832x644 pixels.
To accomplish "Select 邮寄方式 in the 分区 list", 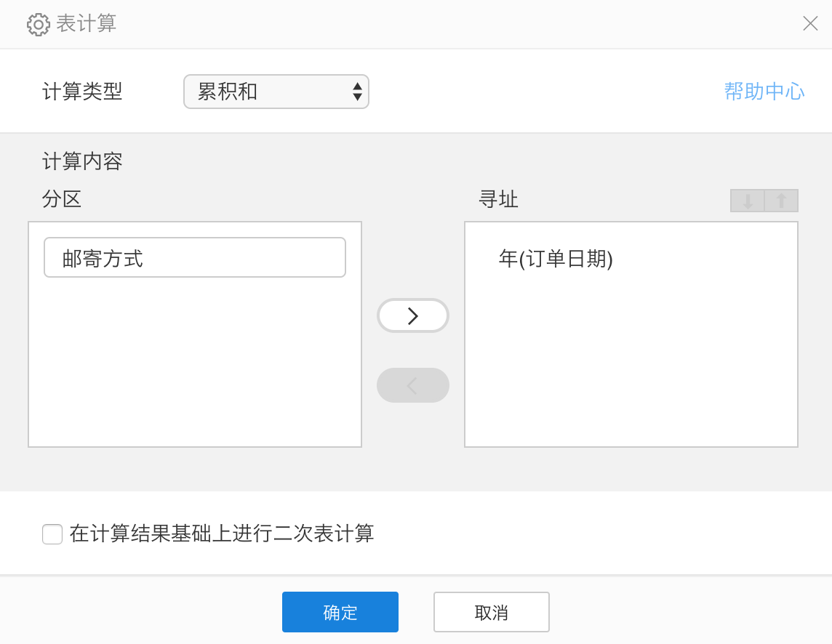I will click(x=195, y=258).
